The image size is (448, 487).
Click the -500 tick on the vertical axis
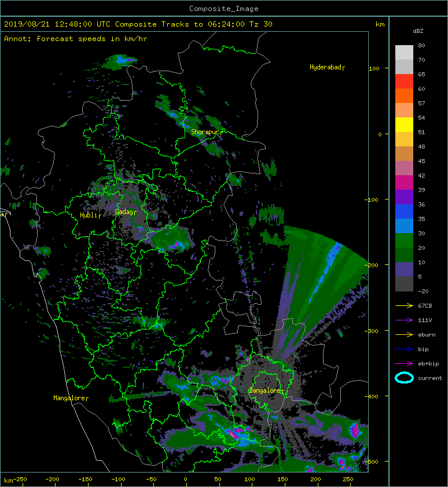[x=372, y=462]
